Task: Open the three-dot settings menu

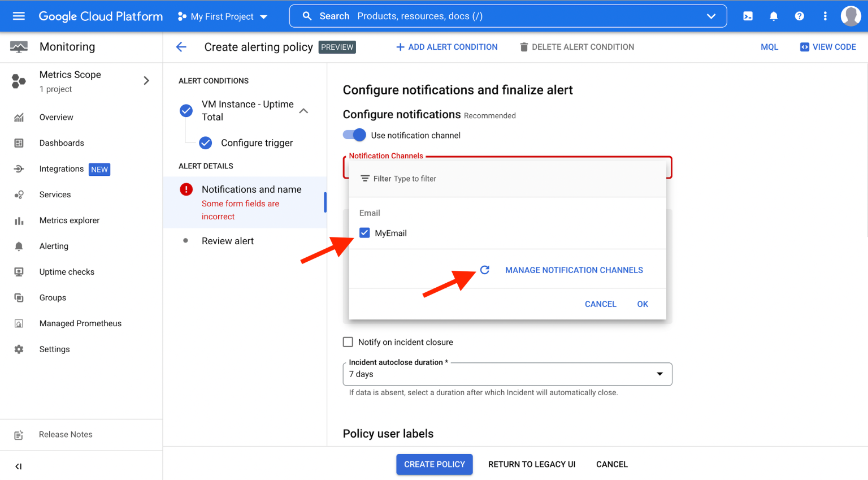Action: [x=825, y=16]
